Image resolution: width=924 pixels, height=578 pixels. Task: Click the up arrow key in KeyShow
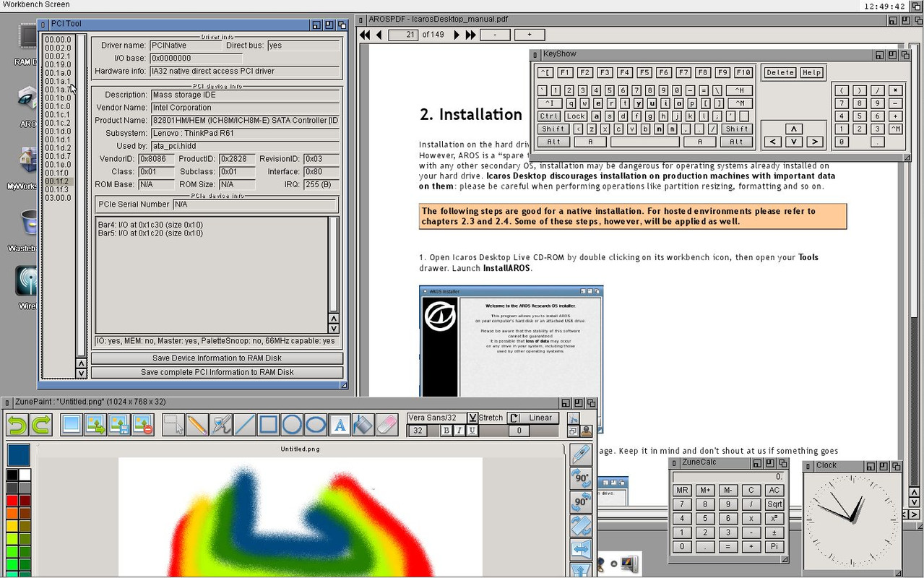[x=793, y=129]
